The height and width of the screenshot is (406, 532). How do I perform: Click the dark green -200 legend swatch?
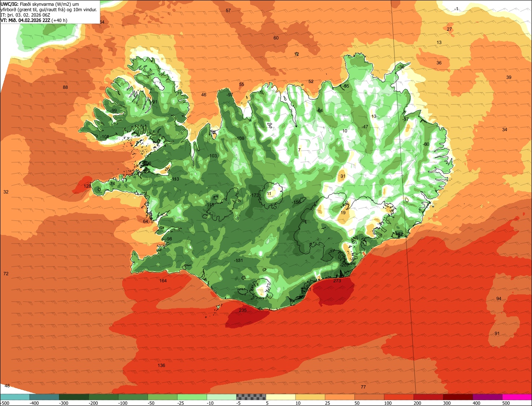103,397
